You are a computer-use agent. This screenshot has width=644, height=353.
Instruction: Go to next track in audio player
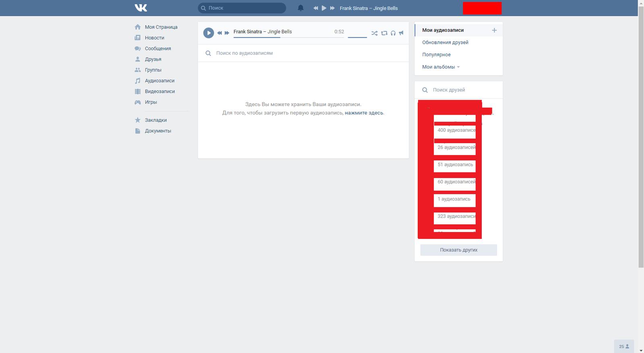click(227, 33)
